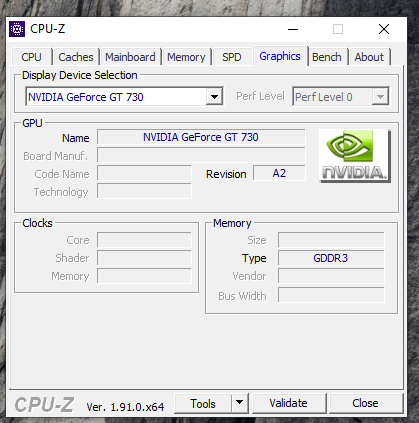419x423 pixels.
Task: Switch to the SPD tab
Action: point(232,57)
